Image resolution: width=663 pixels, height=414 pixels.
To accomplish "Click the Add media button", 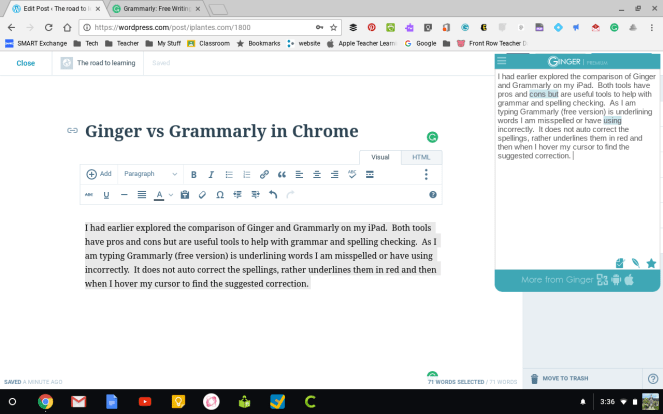I will click(99, 174).
